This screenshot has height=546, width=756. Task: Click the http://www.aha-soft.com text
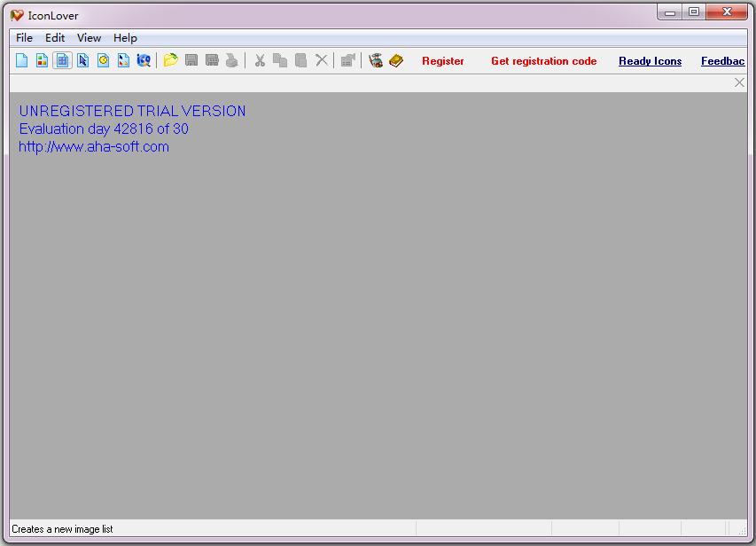point(94,146)
